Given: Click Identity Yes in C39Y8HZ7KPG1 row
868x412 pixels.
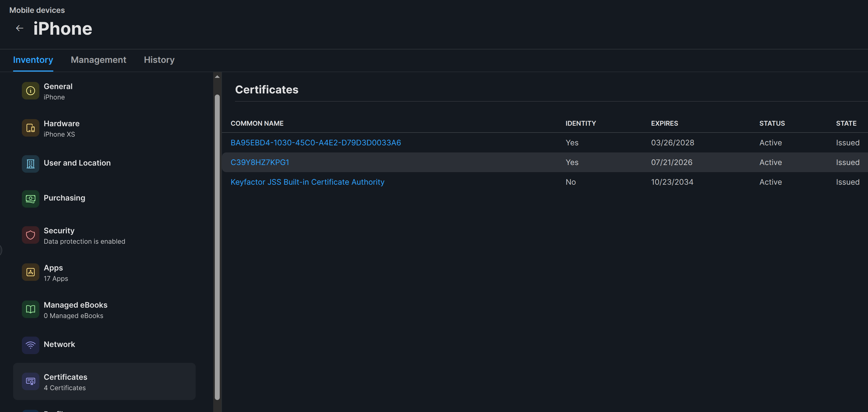Looking at the screenshot, I should (x=572, y=162).
